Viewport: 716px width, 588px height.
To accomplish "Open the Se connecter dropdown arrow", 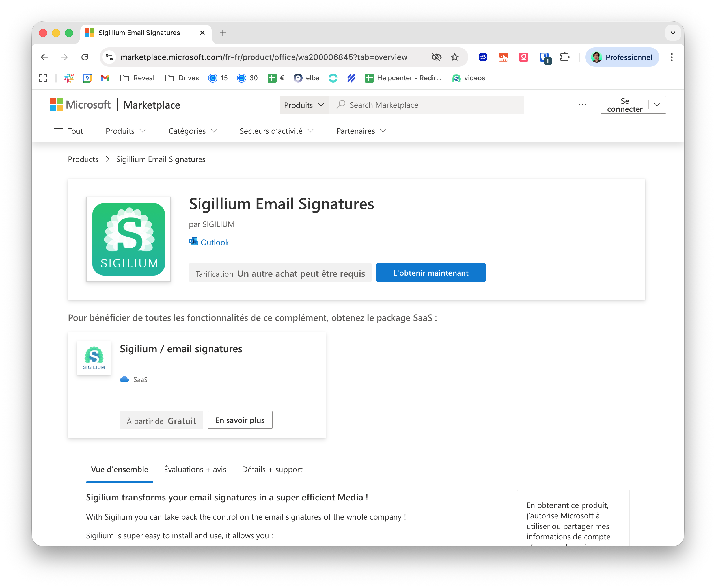I will [x=657, y=105].
